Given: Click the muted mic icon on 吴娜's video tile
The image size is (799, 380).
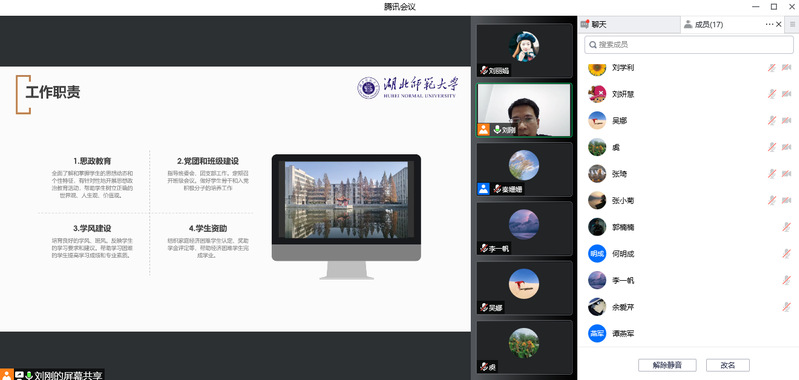Looking at the screenshot, I should (484, 308).
